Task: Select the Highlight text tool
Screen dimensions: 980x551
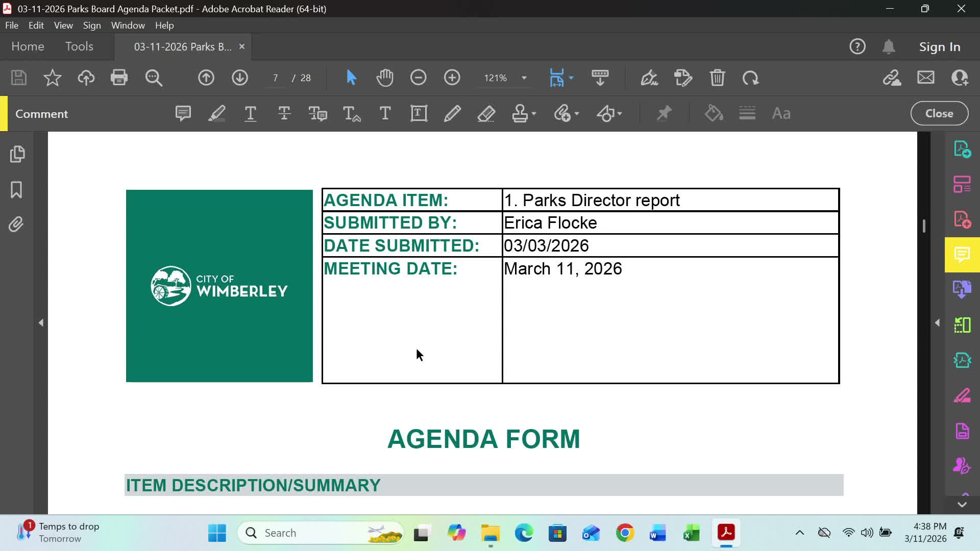Action: pyautogui.click(x=216, y=113)
